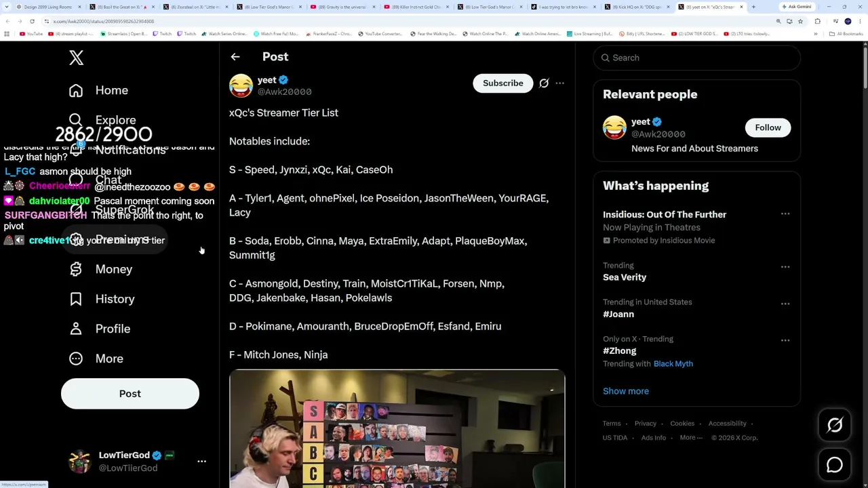The width and height of the screenshot is (868, 488).
Task: Open the Accessibility footer link
Action: [728, 424]
